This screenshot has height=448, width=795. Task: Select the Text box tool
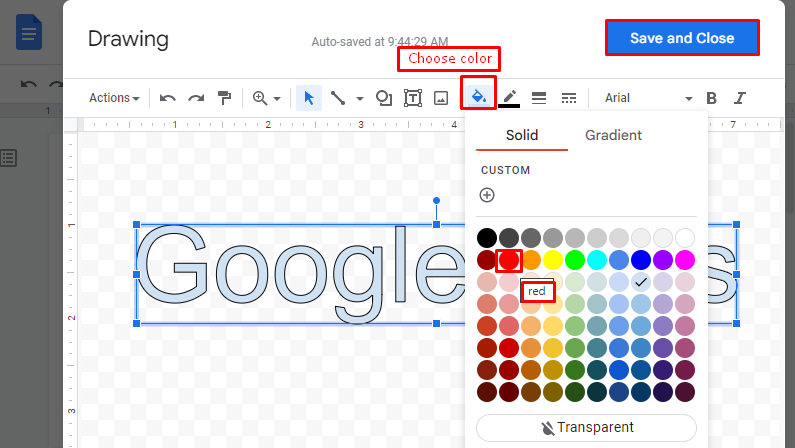[413, 98]
